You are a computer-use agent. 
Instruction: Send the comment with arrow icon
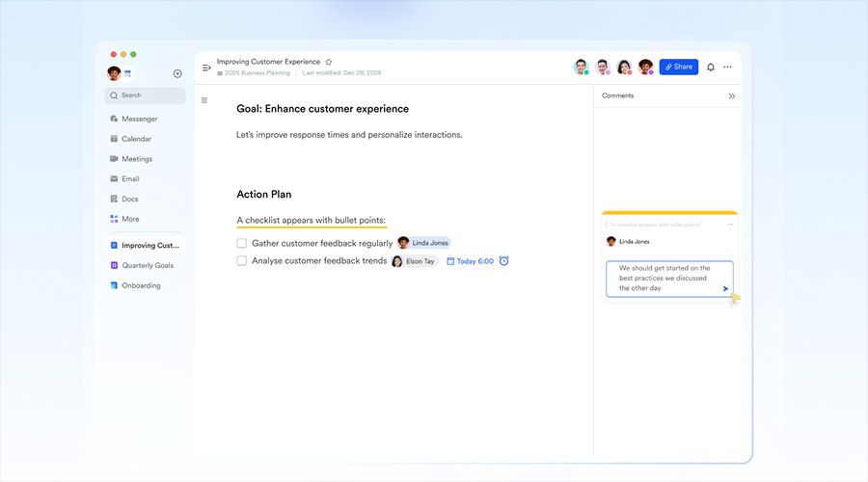pos(725,288)
